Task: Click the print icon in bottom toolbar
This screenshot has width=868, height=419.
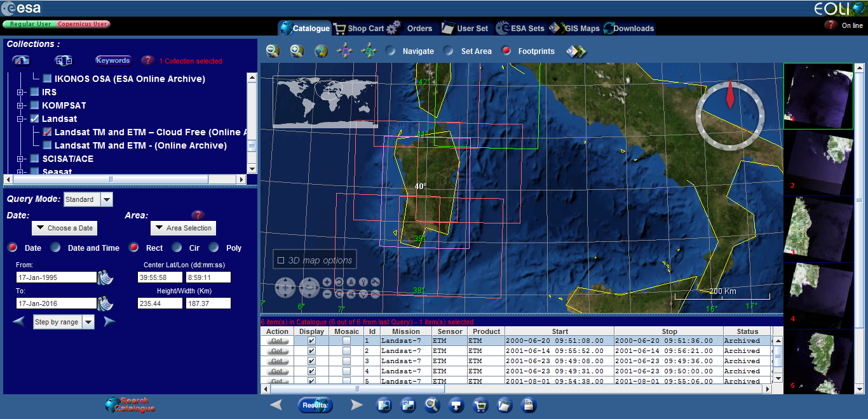Action: tap(529, 405)
